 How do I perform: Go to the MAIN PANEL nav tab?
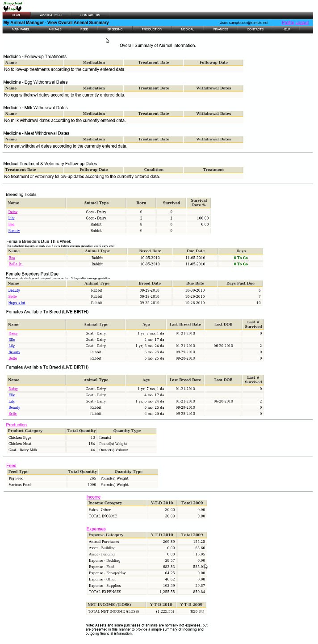(21, 30)
